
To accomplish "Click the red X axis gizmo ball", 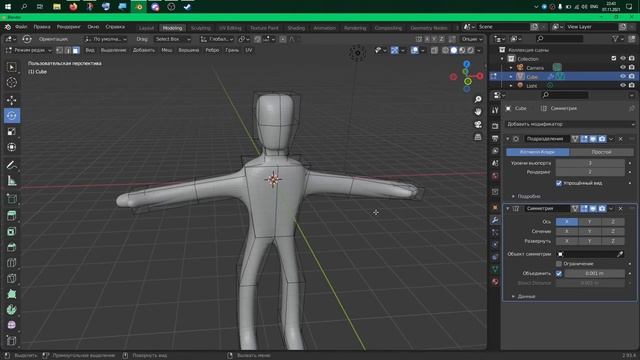I will (480, 76).
